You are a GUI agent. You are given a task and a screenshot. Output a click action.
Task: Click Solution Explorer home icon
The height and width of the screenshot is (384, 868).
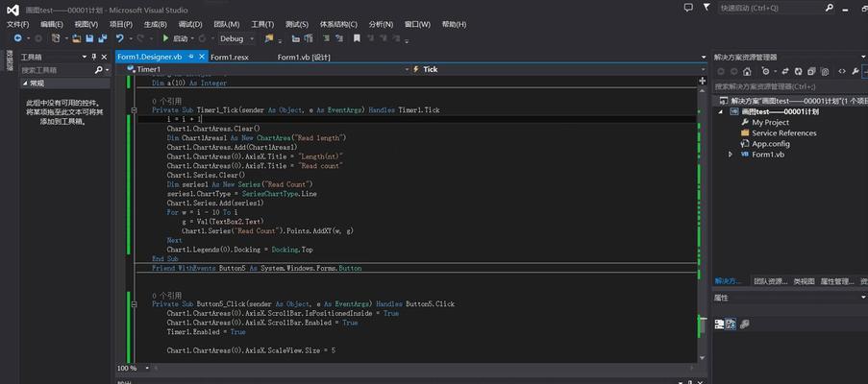click(747, 71)
